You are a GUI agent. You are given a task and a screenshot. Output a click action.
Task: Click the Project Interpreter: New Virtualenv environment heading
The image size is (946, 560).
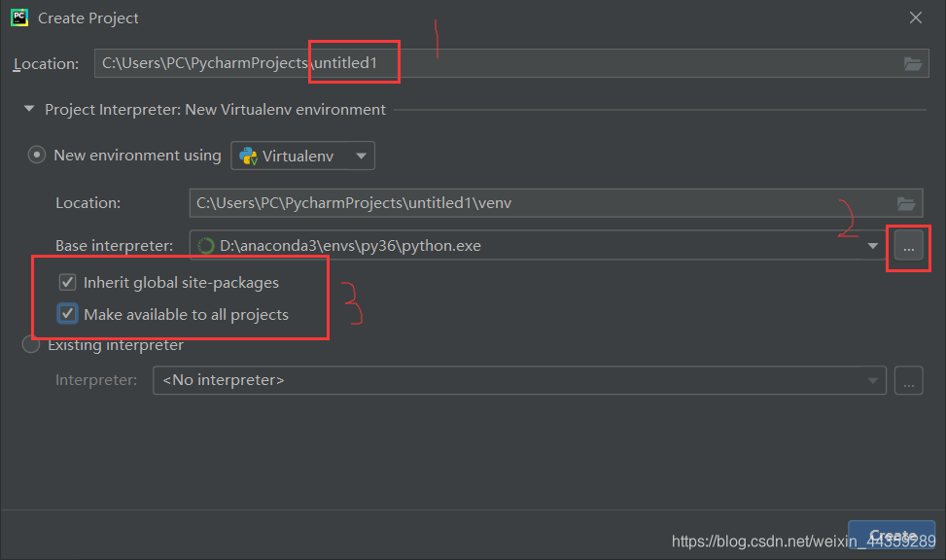(215, 110)
